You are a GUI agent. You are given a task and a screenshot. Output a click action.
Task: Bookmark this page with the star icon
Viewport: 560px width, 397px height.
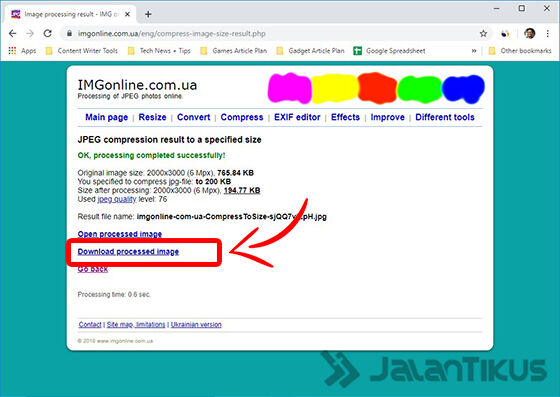[483, 34]
